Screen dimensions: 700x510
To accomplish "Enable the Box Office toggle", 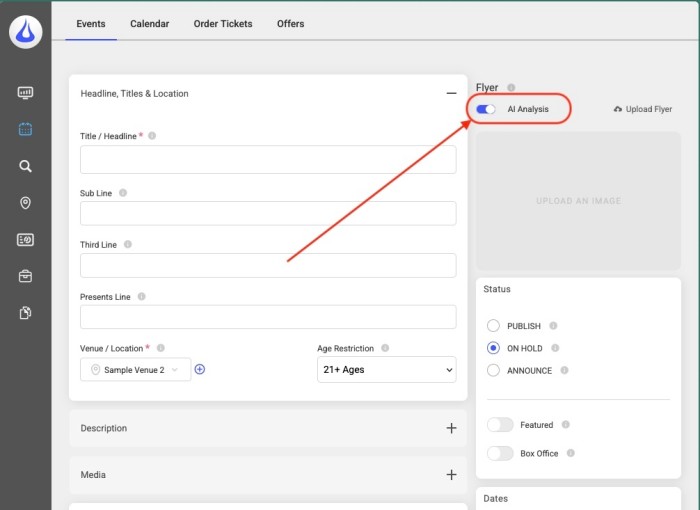I will [500, 453].
